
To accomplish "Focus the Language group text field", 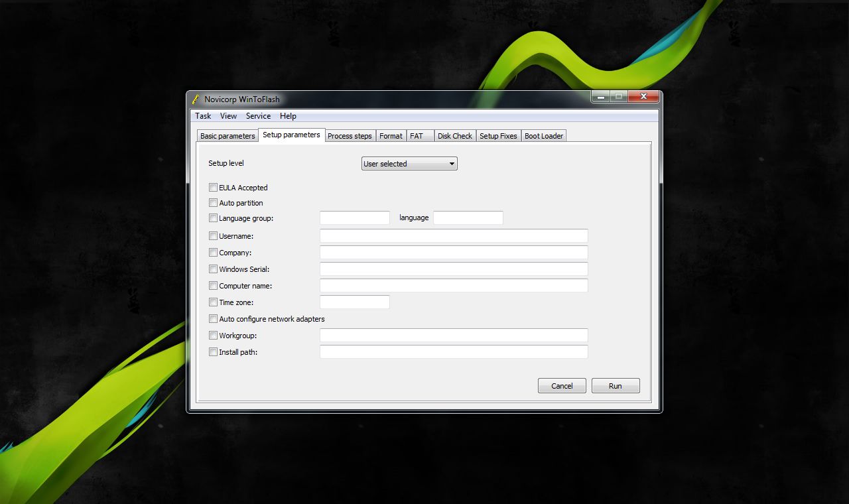I will pos(355,218).
